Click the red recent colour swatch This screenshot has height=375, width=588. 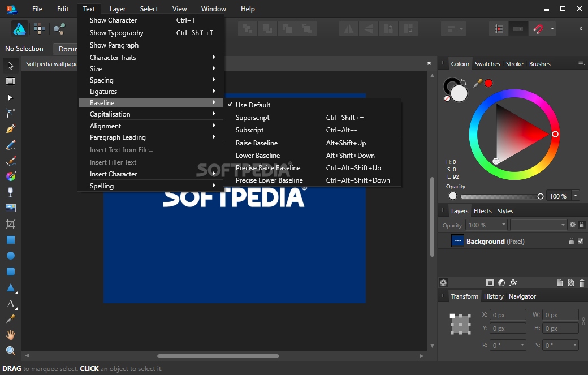(488, 83)
